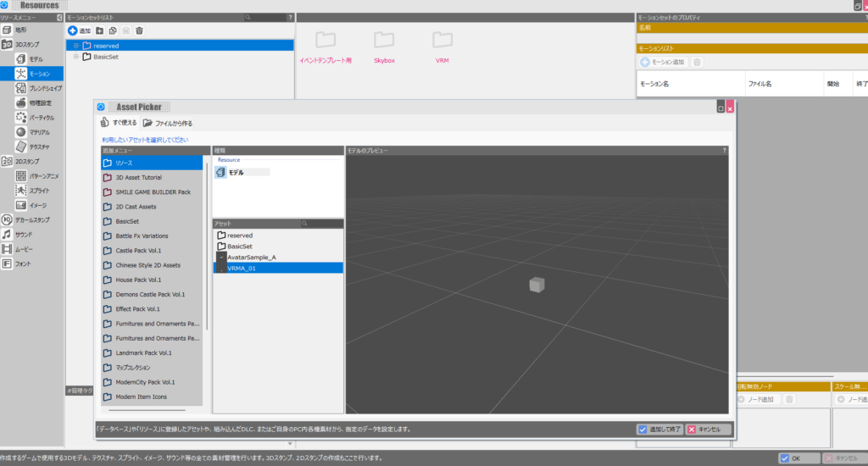Screen dimensions: 868x466
Task: Select the モデル type under Resource
Action: tap(235, 172)
